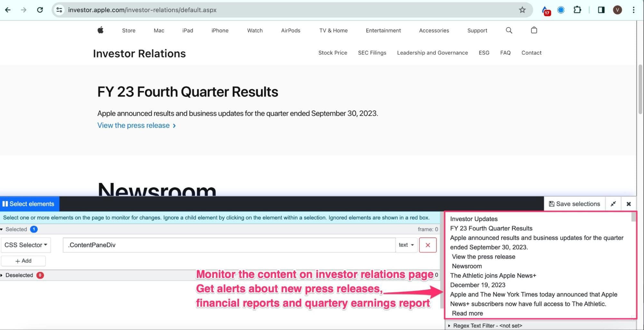Click the Save selections button
This screenshot has height=330, width=644.
tap(574, 204)
